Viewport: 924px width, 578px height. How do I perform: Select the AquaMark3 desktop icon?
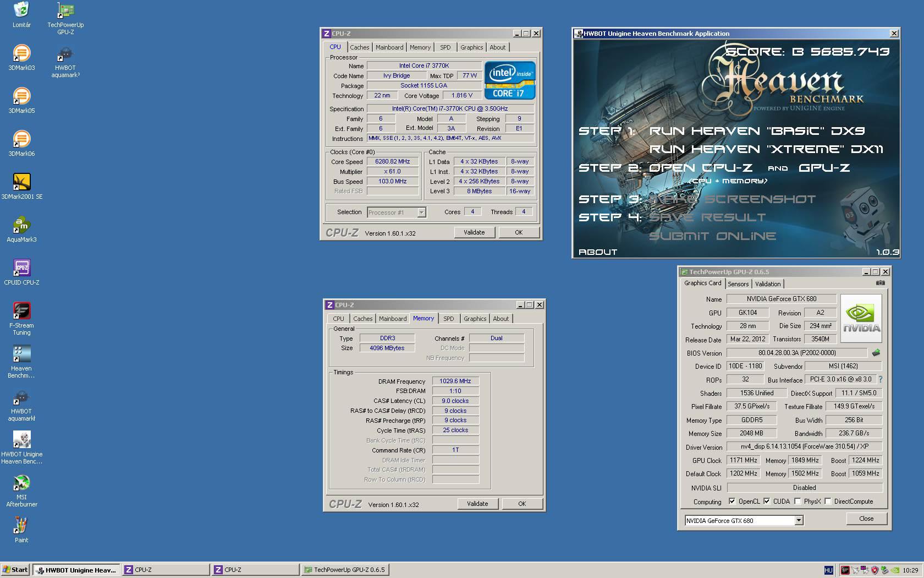click(x=21, y=230)
